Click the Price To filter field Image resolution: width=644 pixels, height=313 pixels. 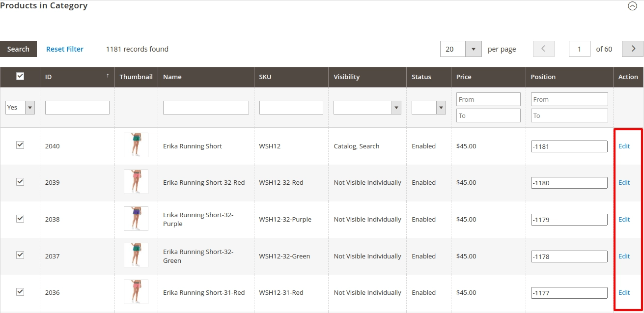tap(488, 115)
